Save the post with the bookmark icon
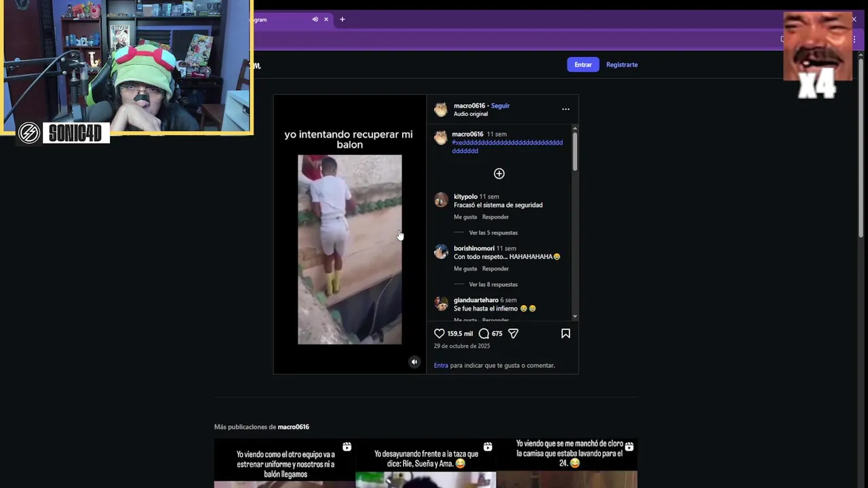The width and height of the screenshot is (868, 488). [x=566, y=333]
